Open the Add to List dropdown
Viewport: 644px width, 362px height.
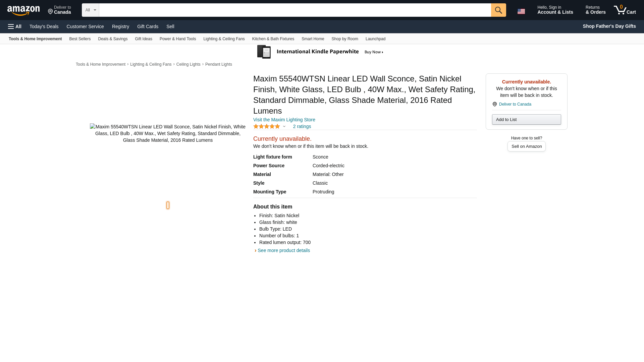click(x=526, y=120)
